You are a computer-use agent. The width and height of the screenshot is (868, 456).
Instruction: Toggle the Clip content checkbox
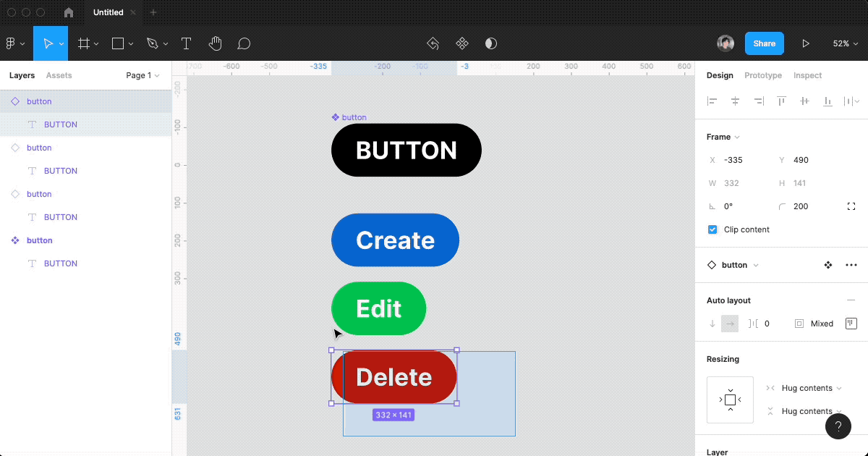[x=712, y=229]
